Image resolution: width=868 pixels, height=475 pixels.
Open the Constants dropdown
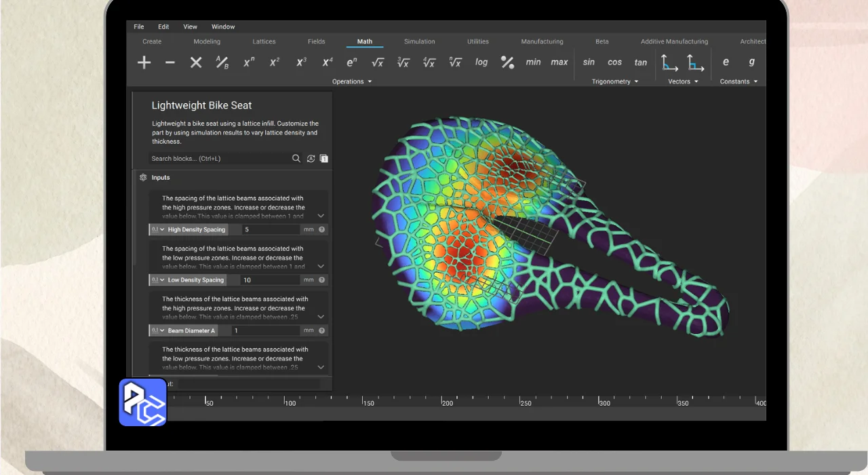click(x=738, y=81)
